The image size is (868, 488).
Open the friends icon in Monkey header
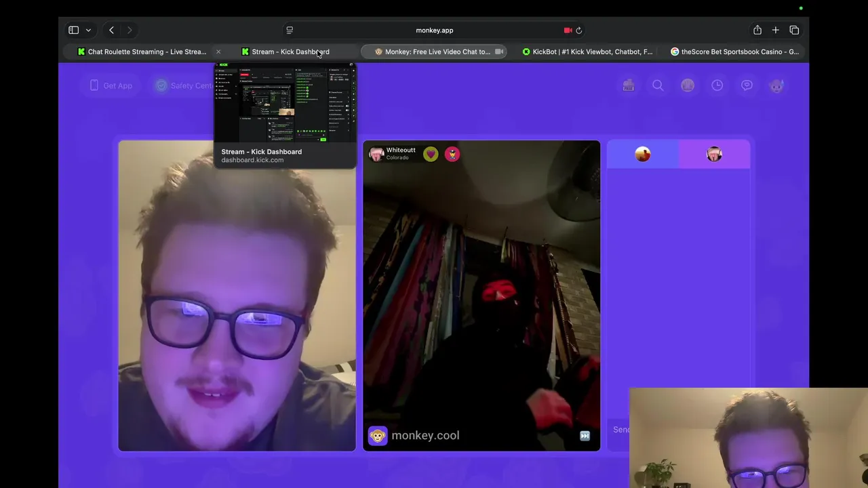point(688,85)
